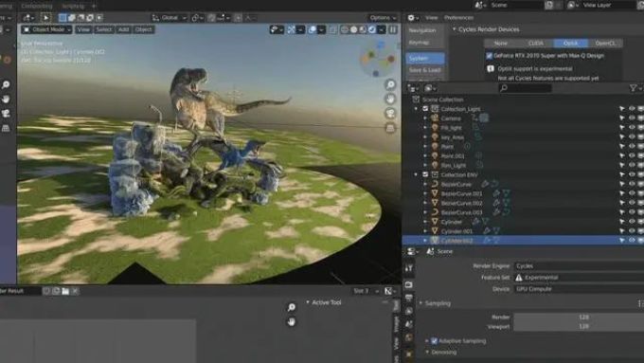644x363 pixels.
Task: Click the close X icon beside Render Result
Action: click(x=75, y=291)
